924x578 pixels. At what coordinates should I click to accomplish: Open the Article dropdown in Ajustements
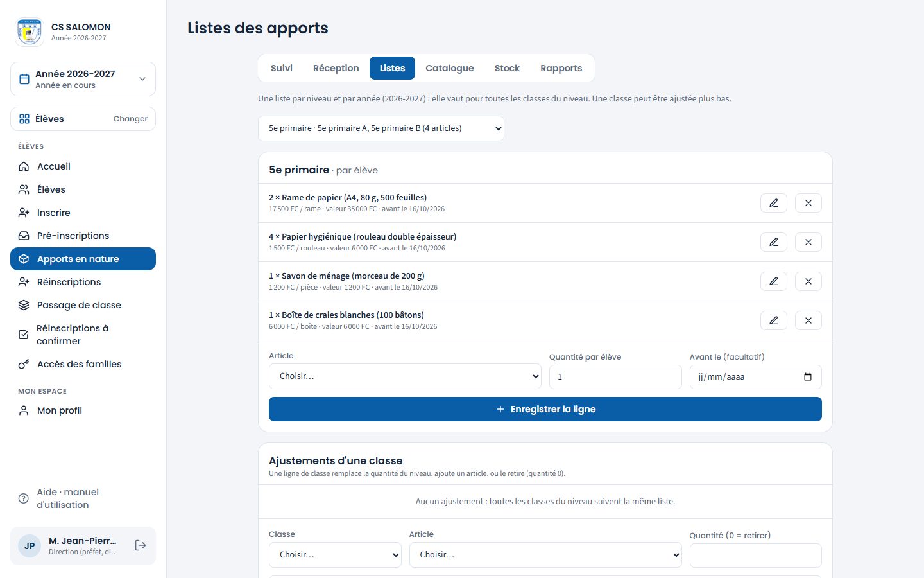point(545,555)
